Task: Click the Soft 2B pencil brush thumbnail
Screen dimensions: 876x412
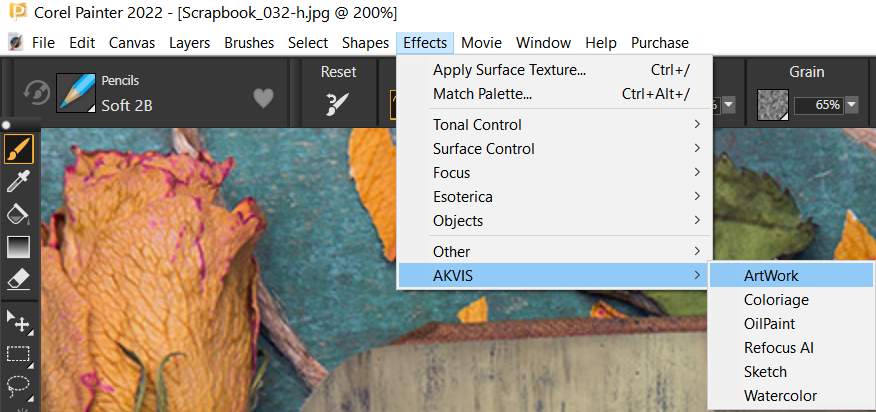Action: point(75,92)
